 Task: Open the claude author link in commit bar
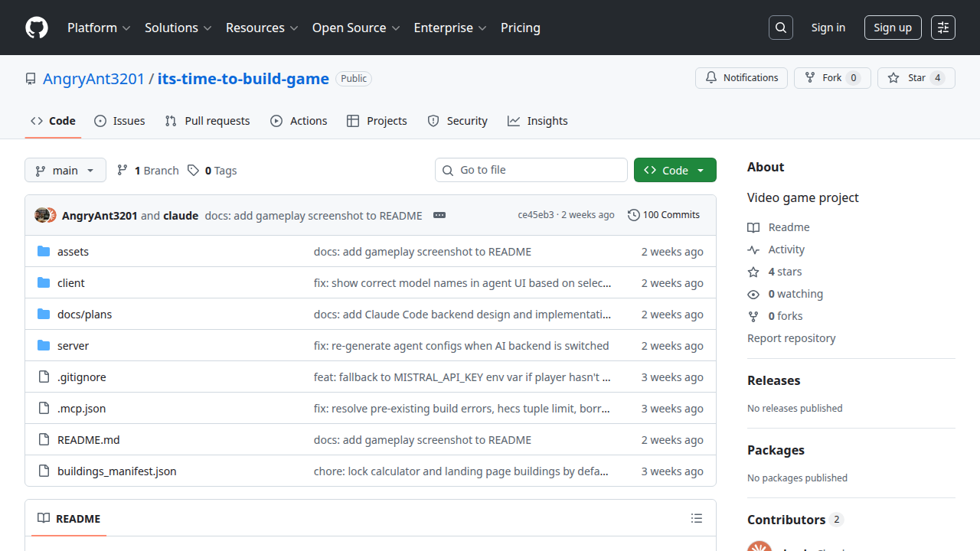click(x=181, y=216)
